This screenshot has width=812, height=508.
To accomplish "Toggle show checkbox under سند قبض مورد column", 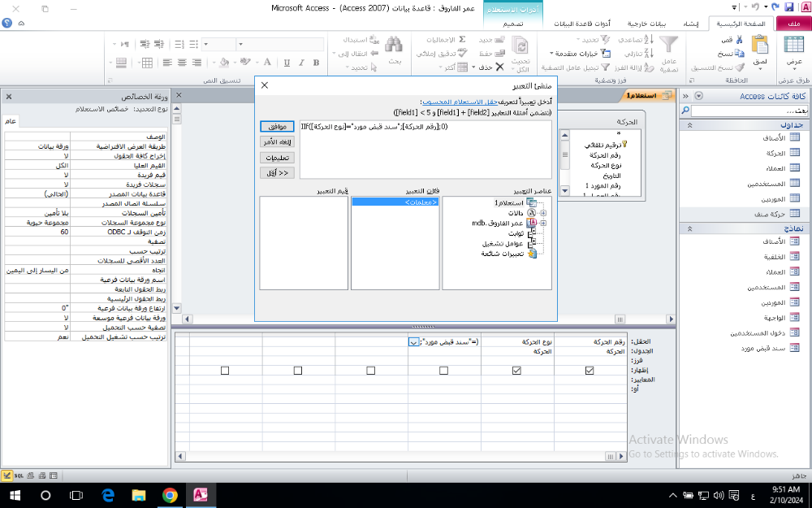I will [444, 371].
